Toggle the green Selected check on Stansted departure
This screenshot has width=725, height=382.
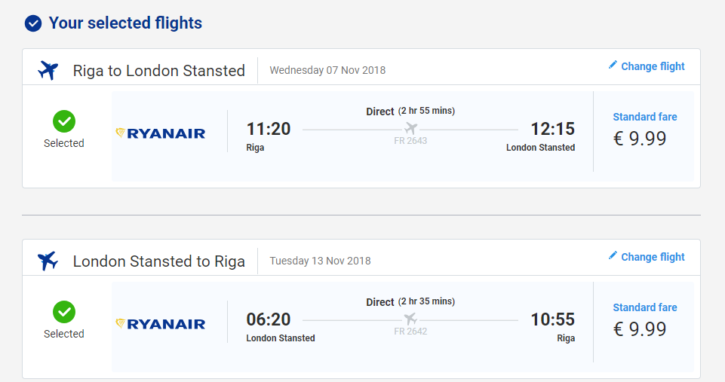pyautogui.click(x=64, y=312)
